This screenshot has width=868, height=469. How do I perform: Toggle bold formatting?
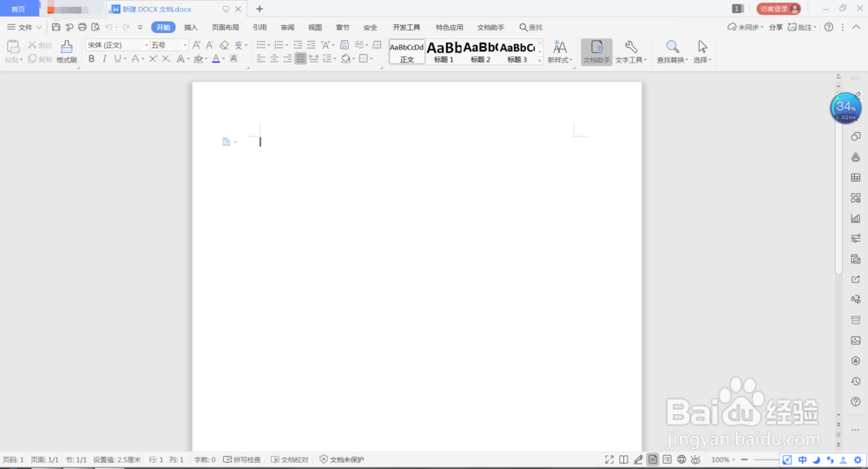(x=91, y=59)
